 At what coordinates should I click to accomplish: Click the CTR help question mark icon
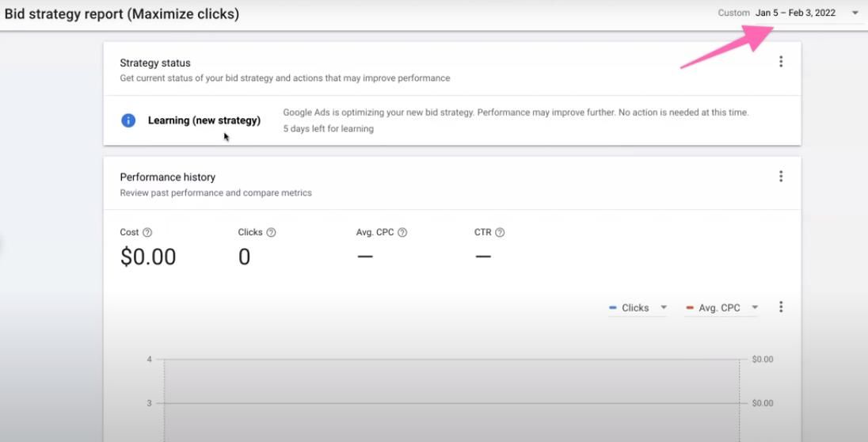500,233
